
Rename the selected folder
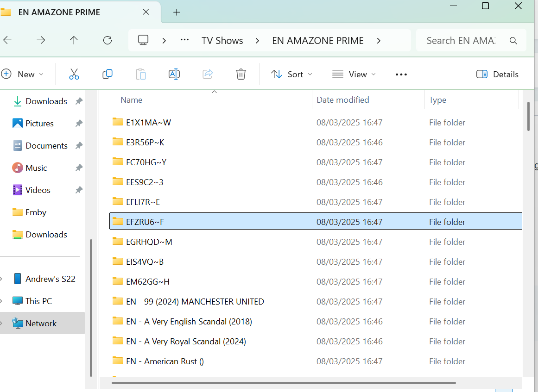click(x=174, y=74)
